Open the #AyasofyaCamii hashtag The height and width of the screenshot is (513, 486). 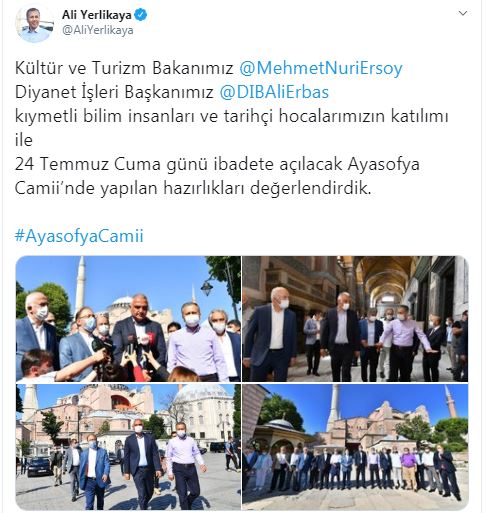(x=79, y=236)
